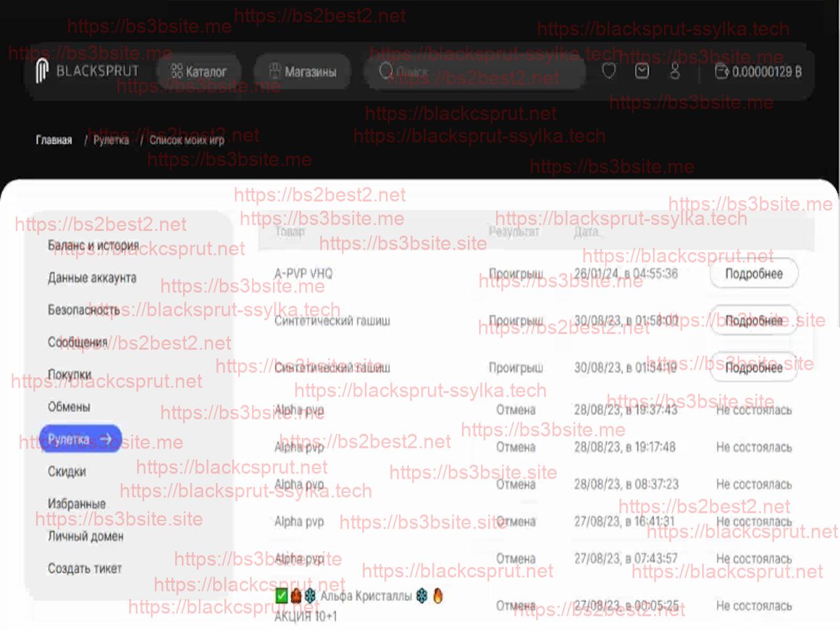Click the Результат column header
Viewport: 840px width, 630px height.
tap(514, 232)
